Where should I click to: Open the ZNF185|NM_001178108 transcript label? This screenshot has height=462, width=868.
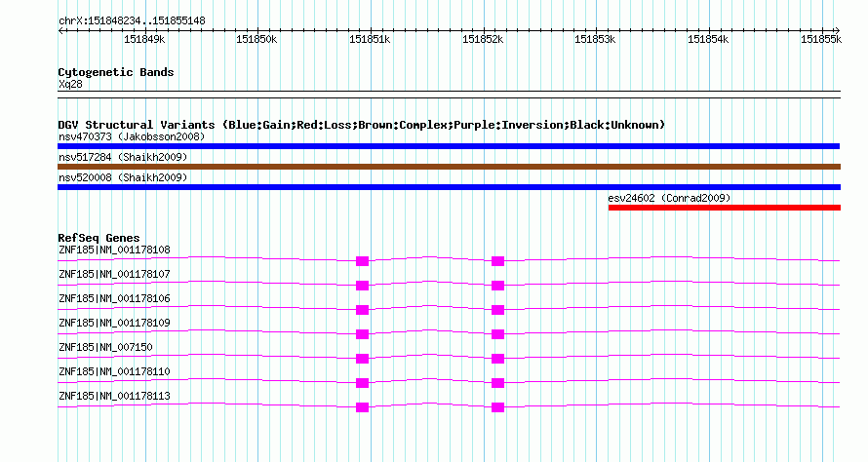[114, 250]
